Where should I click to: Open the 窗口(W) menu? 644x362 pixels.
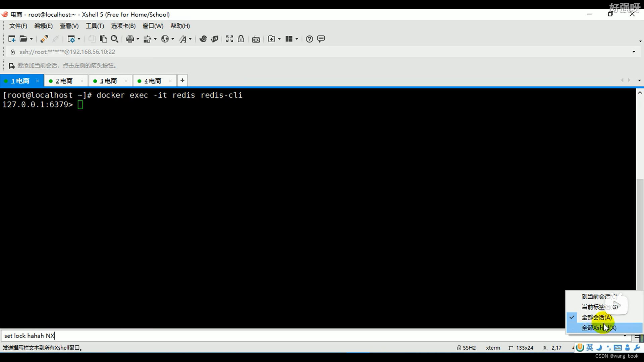(x=153, y=26)
